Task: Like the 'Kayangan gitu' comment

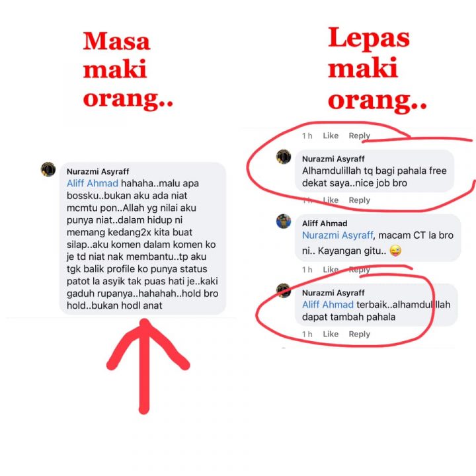Action: [331, 270]
